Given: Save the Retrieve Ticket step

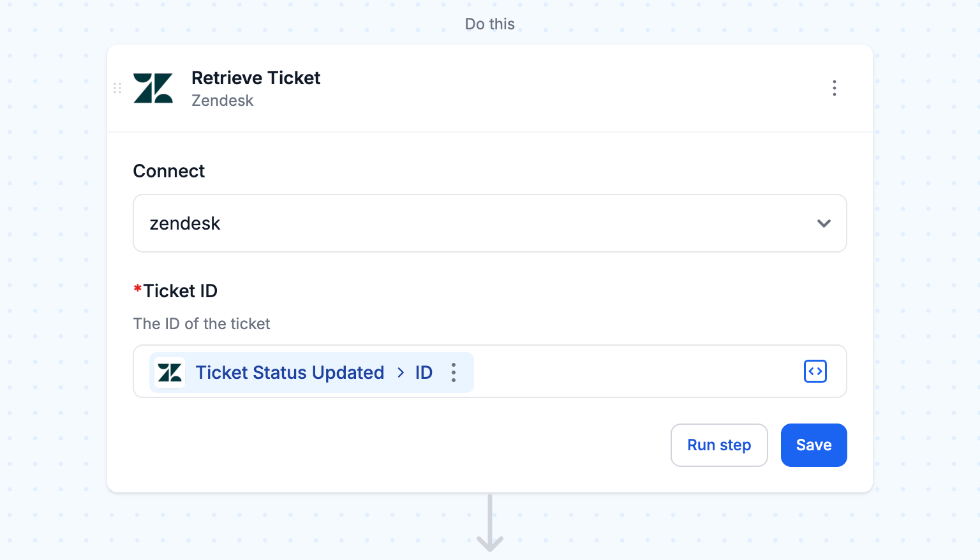Looking at the screenshot, I should (x=813, y=445).
